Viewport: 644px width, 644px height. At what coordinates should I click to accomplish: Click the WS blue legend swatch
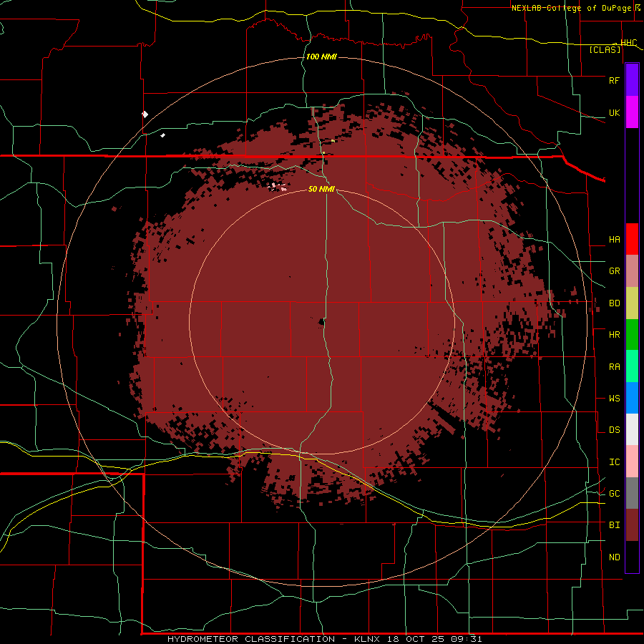pos(632,398)
